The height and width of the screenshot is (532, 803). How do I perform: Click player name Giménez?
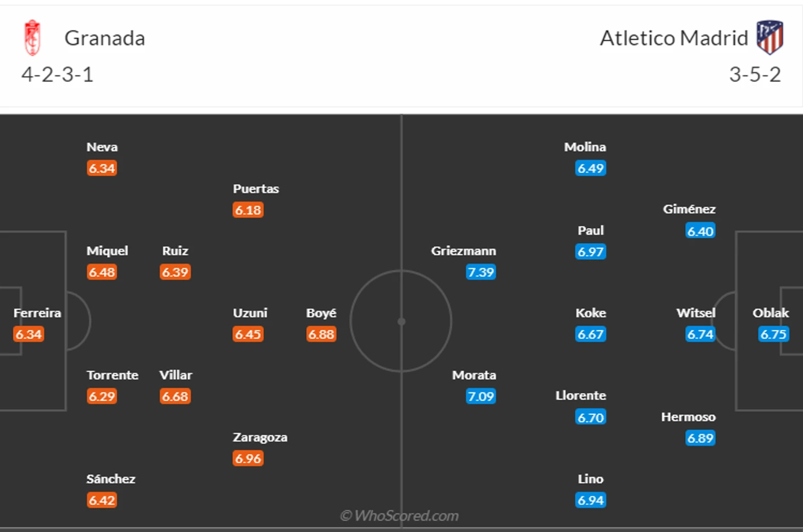pyautogui.click(x=689, y=209)
